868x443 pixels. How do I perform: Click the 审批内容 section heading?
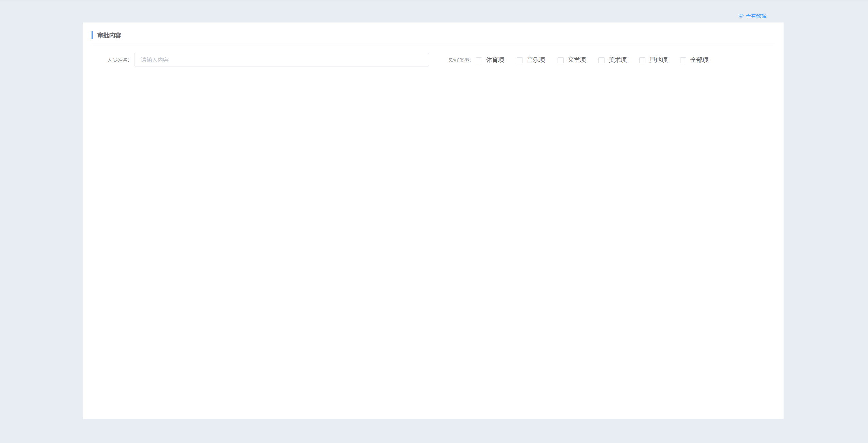pos(109,35)
